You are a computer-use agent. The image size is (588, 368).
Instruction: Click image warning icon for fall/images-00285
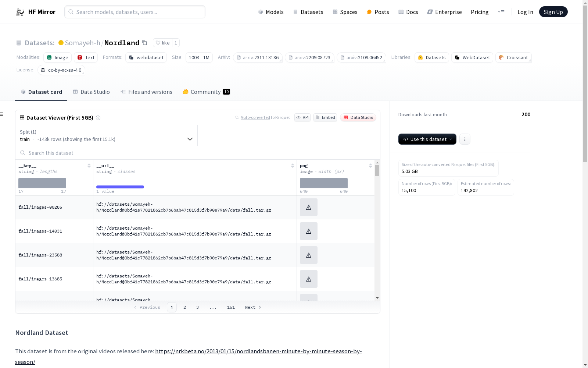[x=309, y=207]
